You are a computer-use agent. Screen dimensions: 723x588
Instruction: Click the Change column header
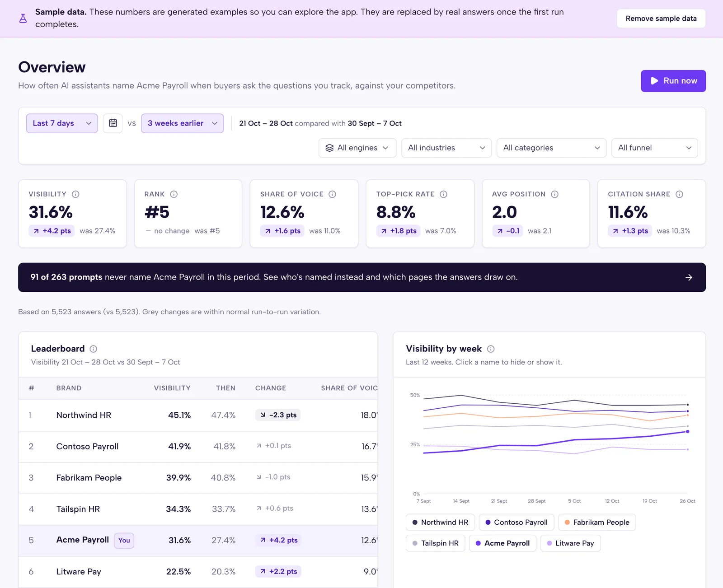[271, 388]
